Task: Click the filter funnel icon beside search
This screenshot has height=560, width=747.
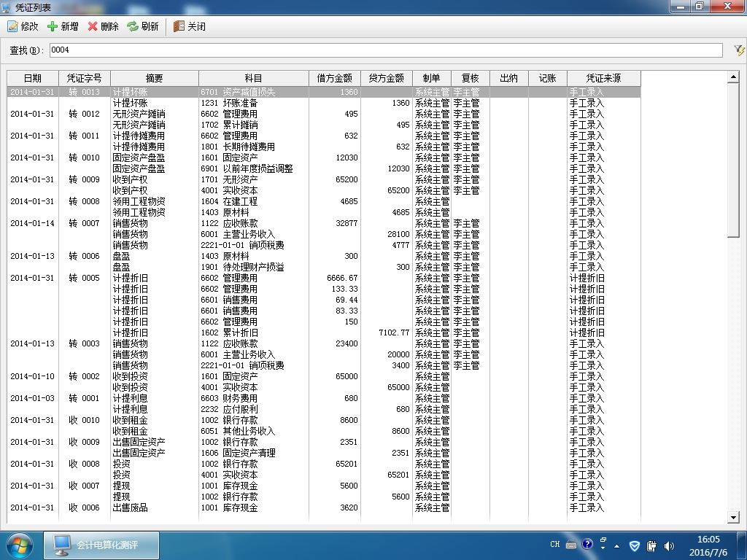Action: coord(739,50)
